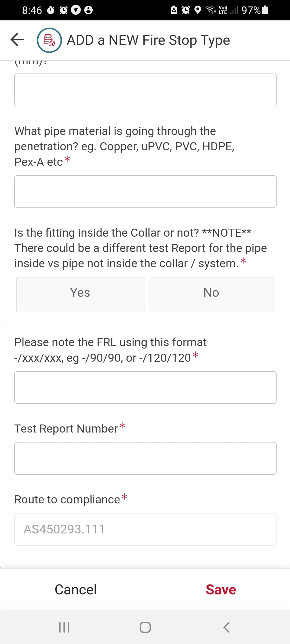Tap the alarm clock icon near battery
The image size is (290, 644).
(186, 10)
